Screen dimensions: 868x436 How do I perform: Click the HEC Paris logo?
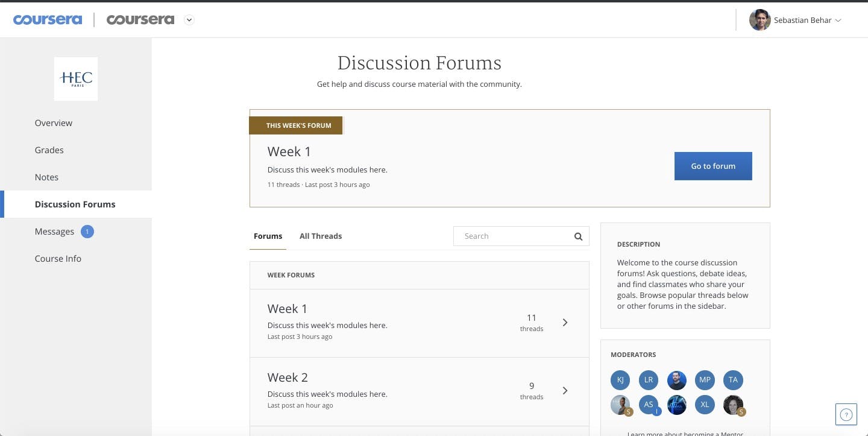pos(76,79)
